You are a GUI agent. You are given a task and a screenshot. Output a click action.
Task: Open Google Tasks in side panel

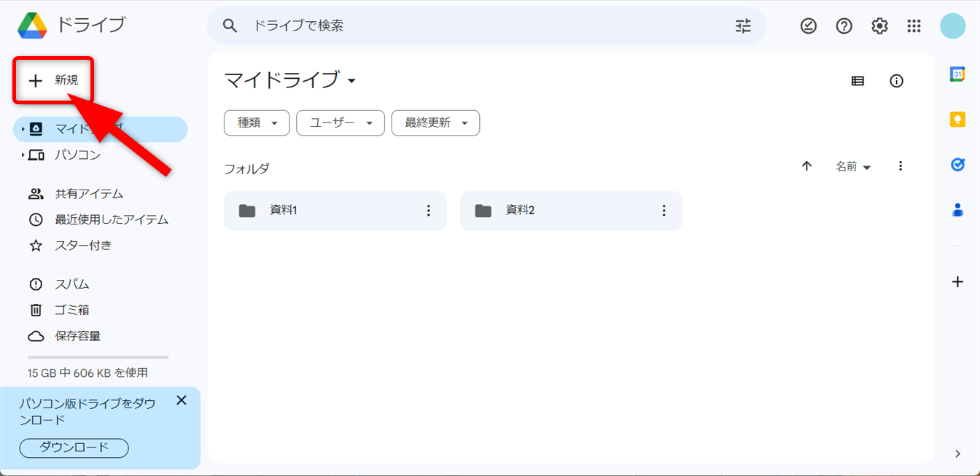pos(957,165)
